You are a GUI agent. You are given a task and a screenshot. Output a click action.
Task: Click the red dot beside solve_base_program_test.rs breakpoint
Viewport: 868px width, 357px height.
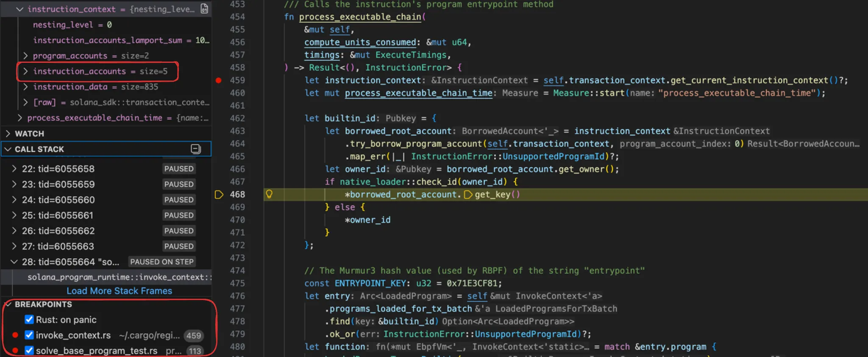15,350
